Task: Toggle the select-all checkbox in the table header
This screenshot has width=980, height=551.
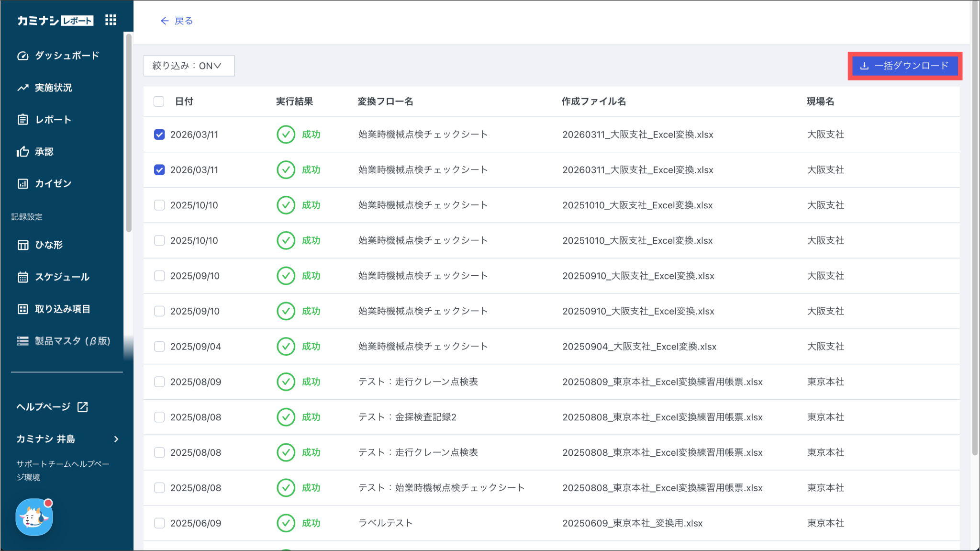Action: 159,101
